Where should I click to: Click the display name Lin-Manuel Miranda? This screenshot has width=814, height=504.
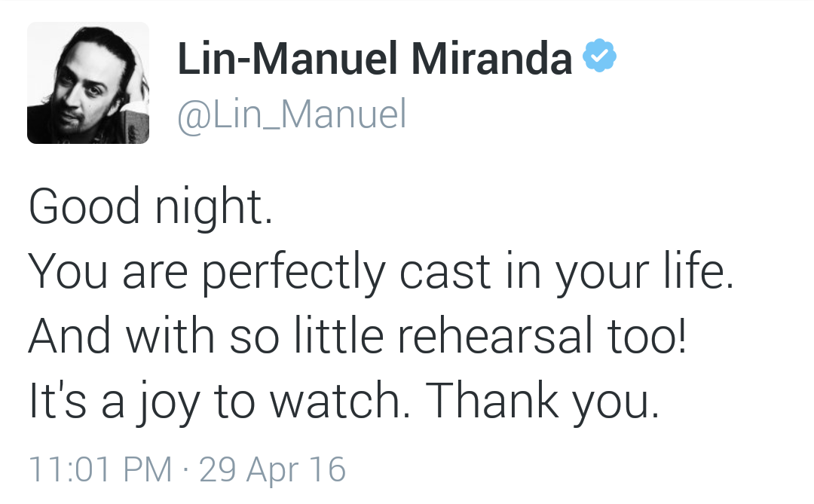tap(375, 59)
